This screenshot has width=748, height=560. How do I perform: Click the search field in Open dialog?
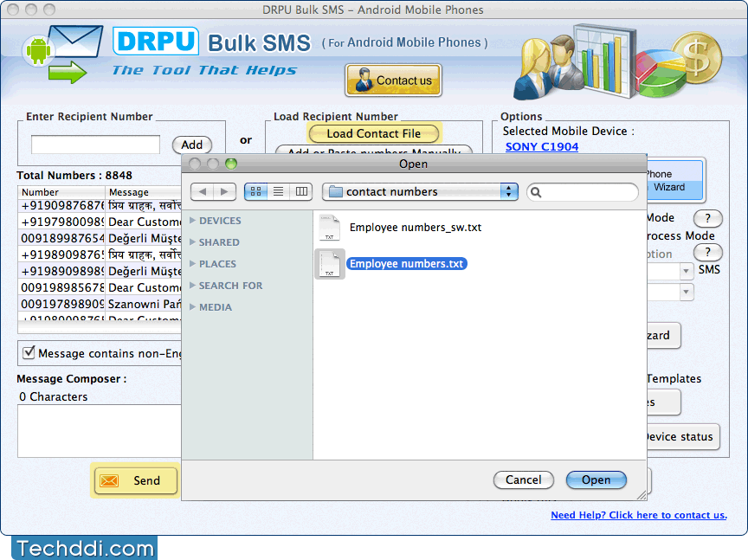coord(583,192)
